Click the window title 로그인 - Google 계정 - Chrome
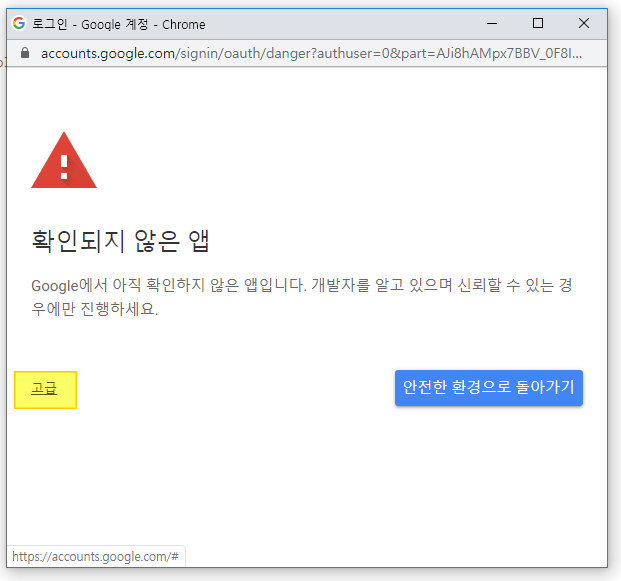 pyautogui.click(x=118, y=24)
